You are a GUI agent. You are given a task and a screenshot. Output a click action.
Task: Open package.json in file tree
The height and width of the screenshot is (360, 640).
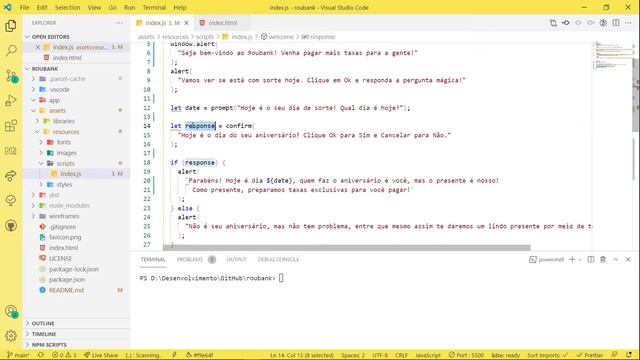[x=67, y=280]
